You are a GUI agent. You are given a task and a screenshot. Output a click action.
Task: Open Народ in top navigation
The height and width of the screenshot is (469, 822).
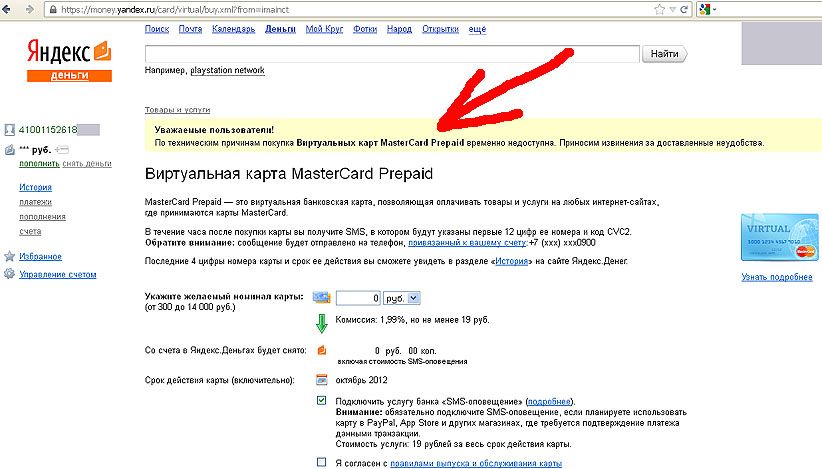coord(399,29)
